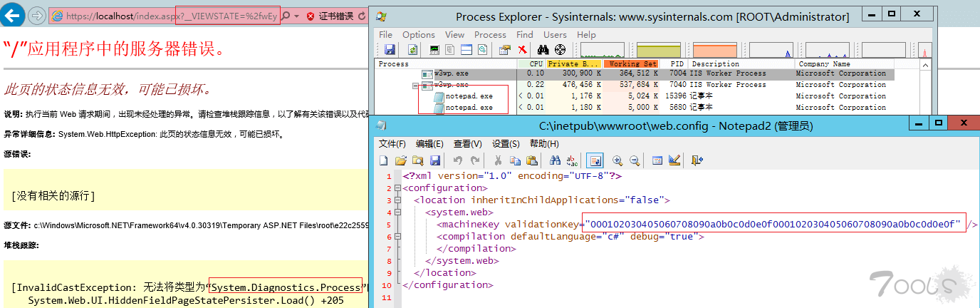Sort by the Company Name column header

point(844,63)
